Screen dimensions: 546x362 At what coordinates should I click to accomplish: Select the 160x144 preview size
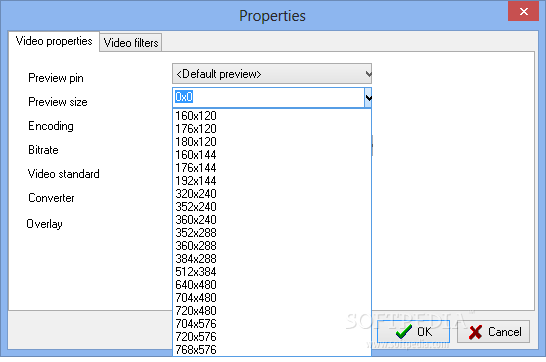pyautogui.click(x=272, y=155)
